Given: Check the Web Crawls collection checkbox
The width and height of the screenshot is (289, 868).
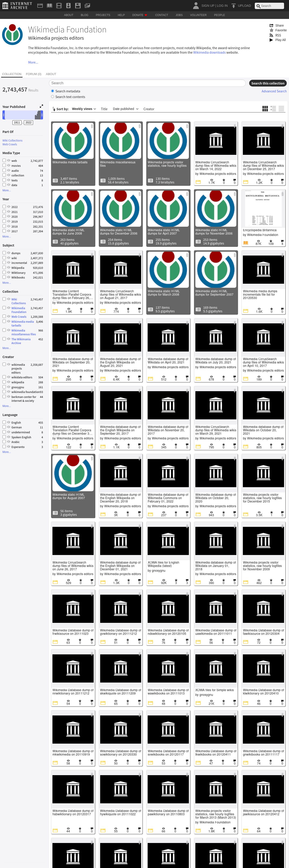Looking at the screenshot, I should coord(4,316).
